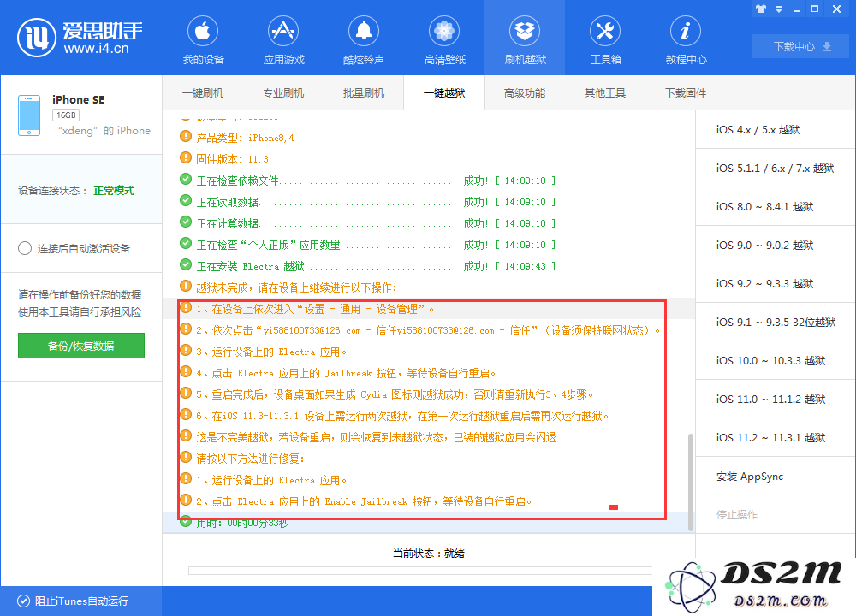Click warning icon beside 固件版本
856x616 pixels.
point(186,157)
